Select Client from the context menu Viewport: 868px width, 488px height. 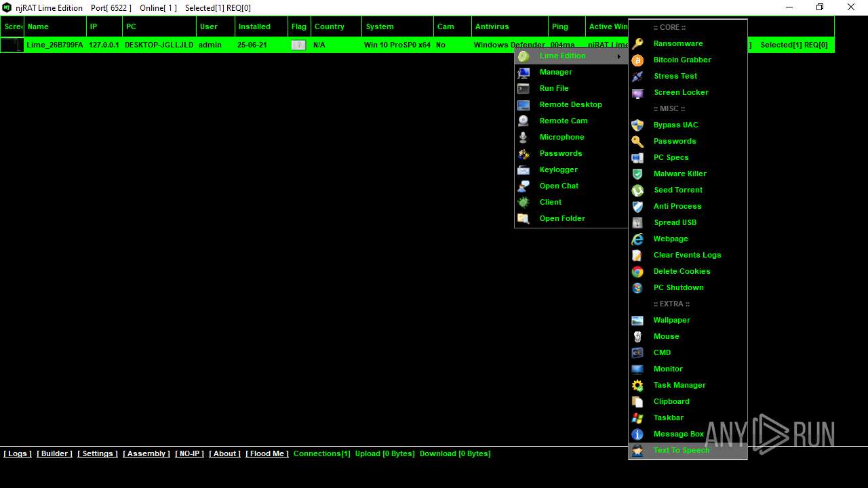tap(571, 202)
